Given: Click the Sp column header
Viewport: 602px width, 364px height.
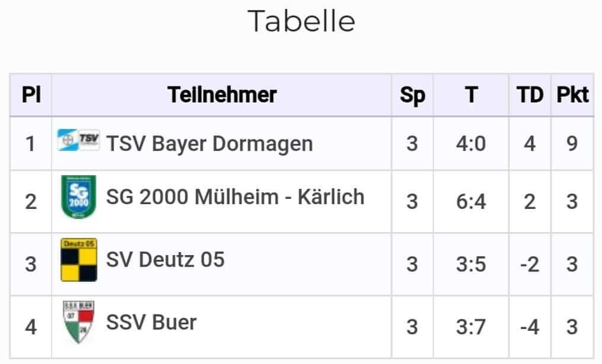Looking at the screenshot, I should [x=412, y=95].
